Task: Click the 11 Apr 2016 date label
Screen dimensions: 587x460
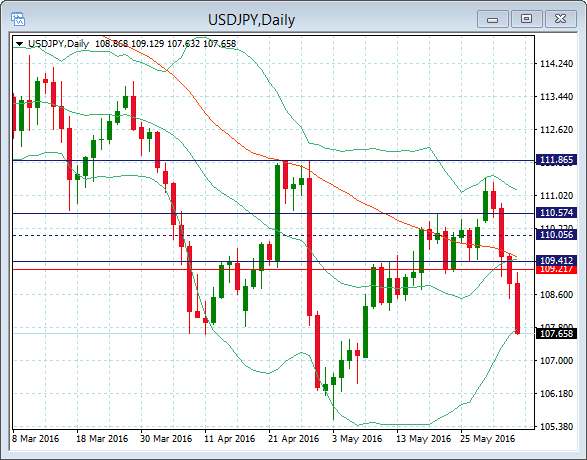Action: tap(229, 439)
